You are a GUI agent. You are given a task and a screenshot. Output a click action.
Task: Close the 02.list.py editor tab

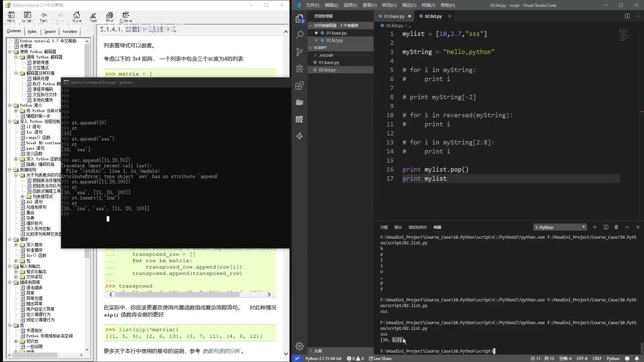pos(449,16)
